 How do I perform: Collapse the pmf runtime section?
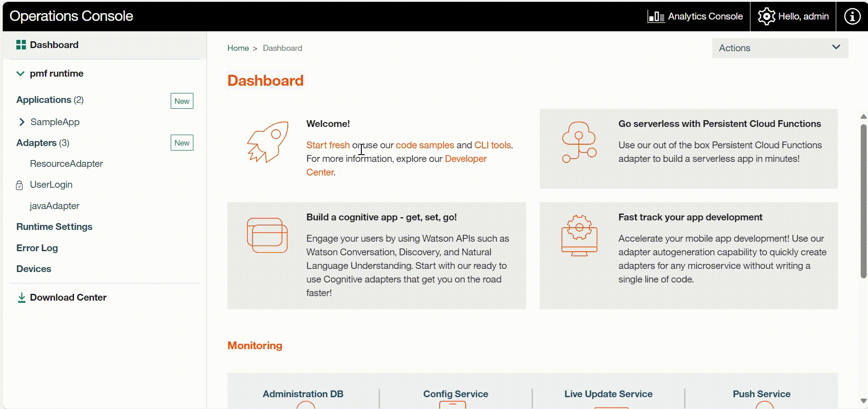[20, 73]
